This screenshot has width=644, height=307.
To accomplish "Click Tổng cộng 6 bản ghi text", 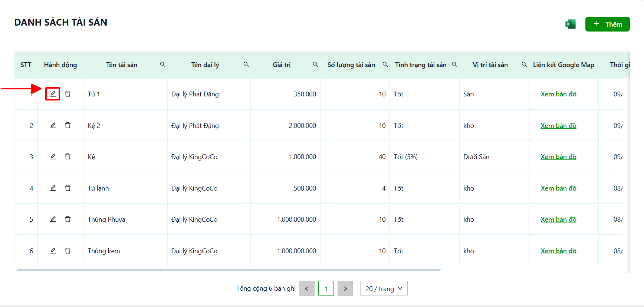I will (x=266, y=288).
